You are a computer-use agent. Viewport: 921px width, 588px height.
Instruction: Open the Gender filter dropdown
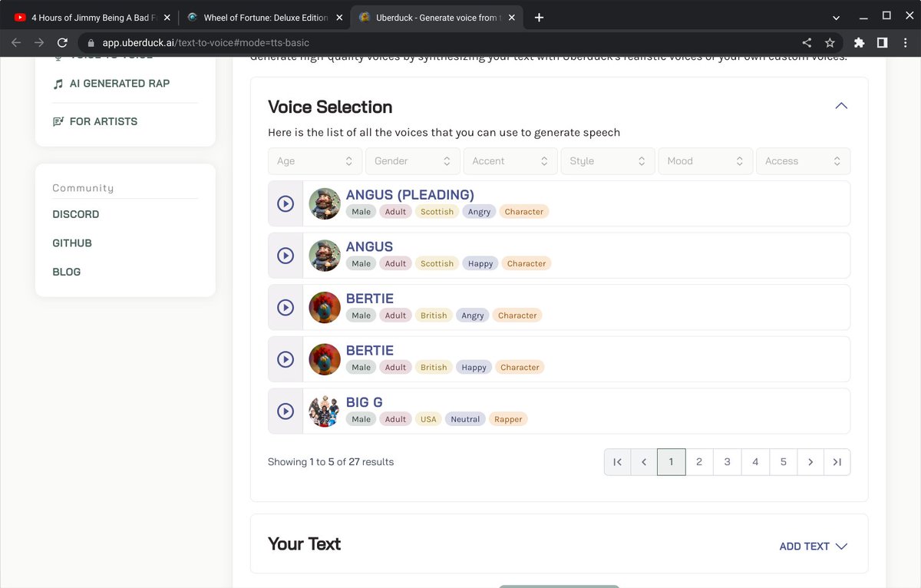coord(412,161)
